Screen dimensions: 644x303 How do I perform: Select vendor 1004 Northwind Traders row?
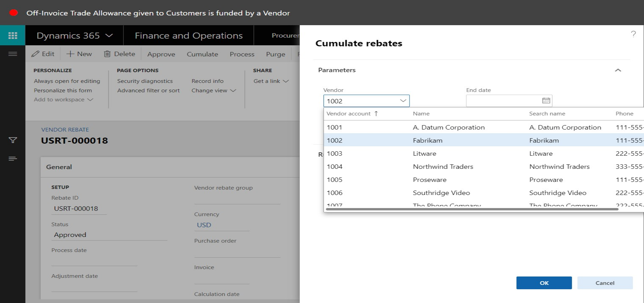(x=443, y=167)
